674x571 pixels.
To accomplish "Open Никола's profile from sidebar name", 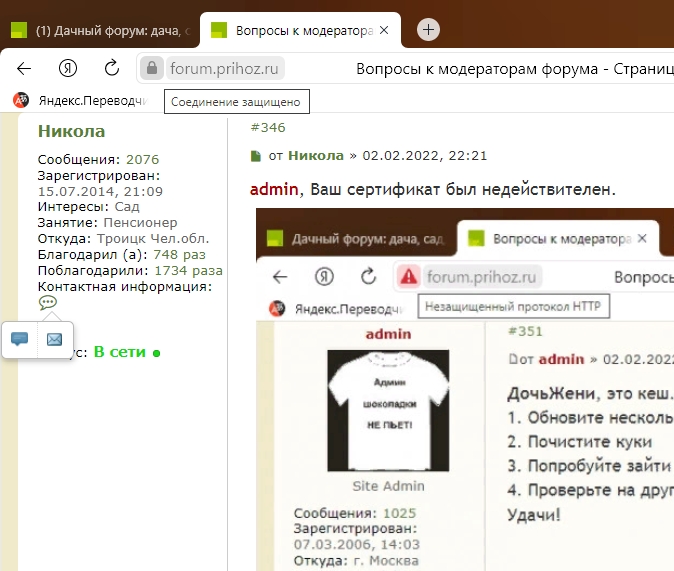I will [x=71, y=131].
